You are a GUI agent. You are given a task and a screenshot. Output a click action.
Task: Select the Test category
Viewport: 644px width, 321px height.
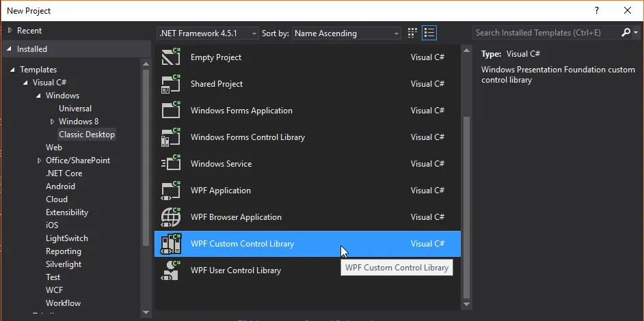pos(53,277)
